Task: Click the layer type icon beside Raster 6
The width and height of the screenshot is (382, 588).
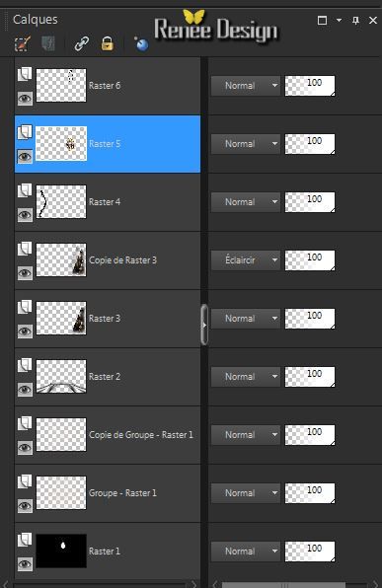Action: pos(25,73)
